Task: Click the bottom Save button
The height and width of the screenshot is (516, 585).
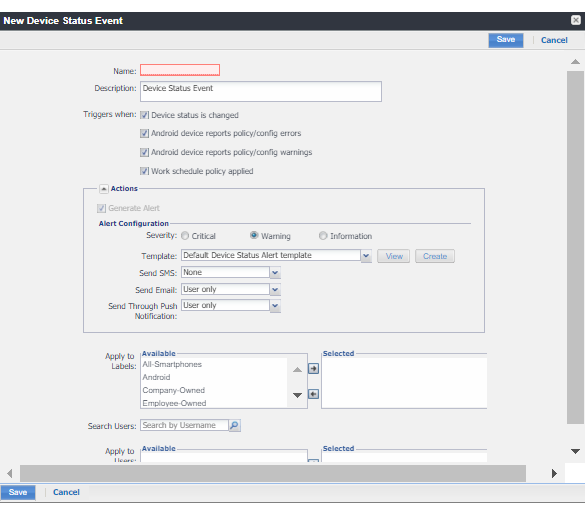Action: point(18,492)
